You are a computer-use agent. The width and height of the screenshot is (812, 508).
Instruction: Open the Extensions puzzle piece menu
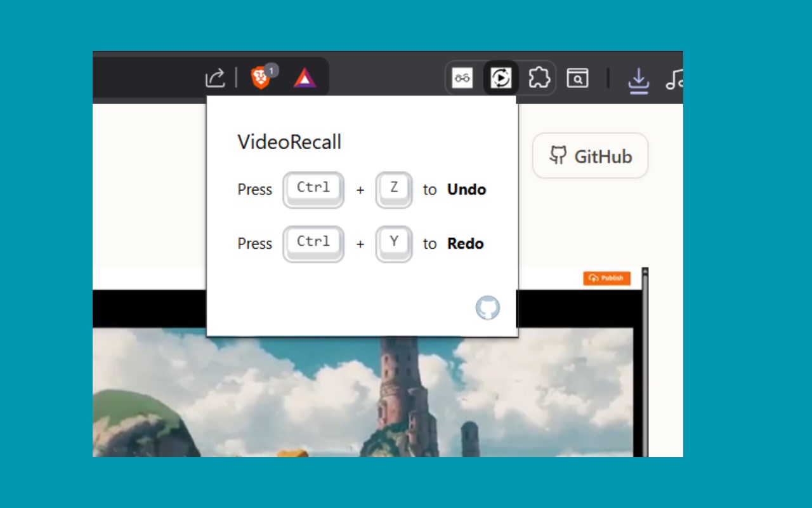(x=539, y=78)
